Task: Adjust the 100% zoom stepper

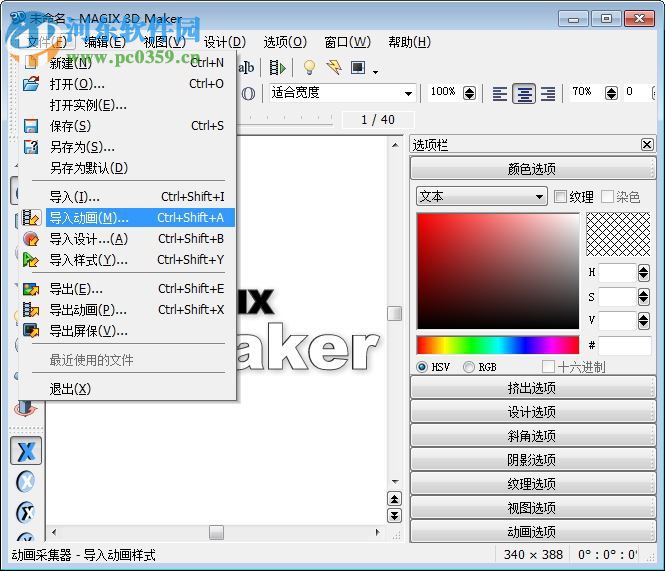Action: pyautogui.click(x=469, y=92)
